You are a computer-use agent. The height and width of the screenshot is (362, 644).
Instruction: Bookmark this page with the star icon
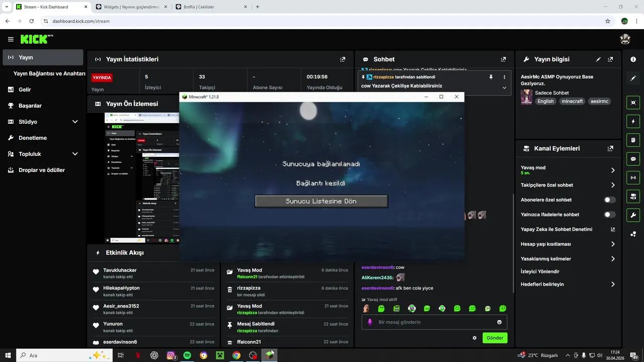click(608, 21)
